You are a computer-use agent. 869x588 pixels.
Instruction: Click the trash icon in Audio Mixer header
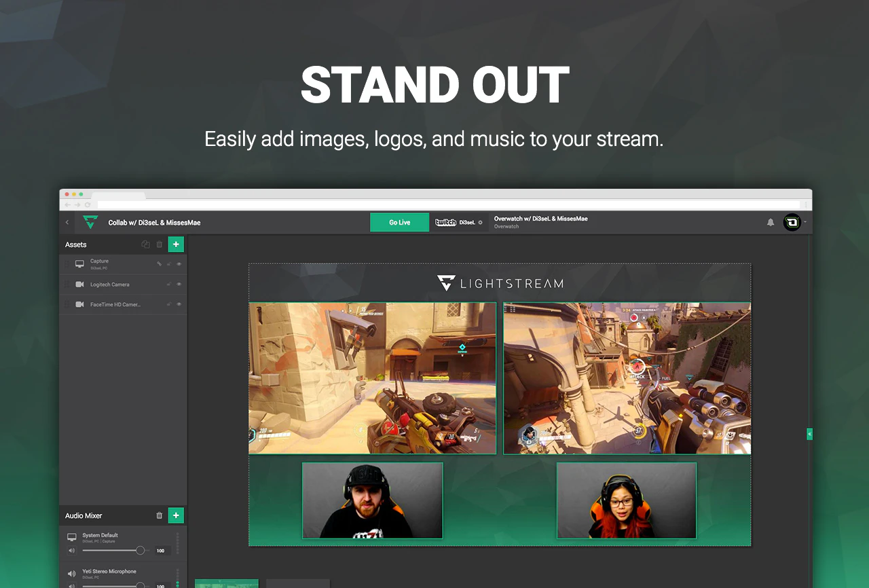coord(159,515)
